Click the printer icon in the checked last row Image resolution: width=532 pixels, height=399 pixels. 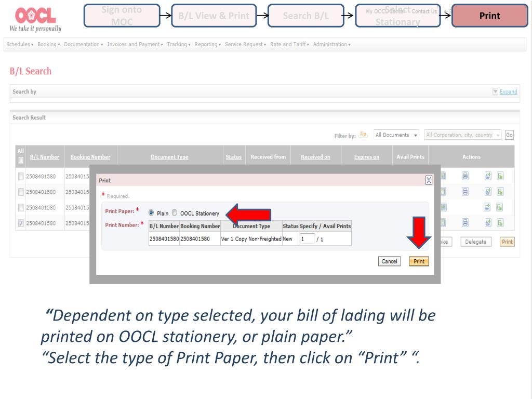pyautogui.click(x=465, y=222)
